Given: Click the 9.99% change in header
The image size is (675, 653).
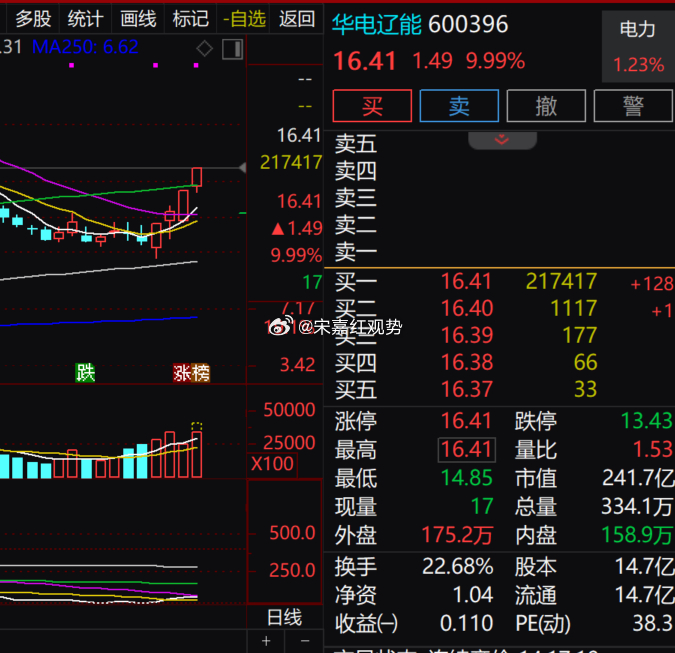Looking at the screenshot, I should [495, 61].
